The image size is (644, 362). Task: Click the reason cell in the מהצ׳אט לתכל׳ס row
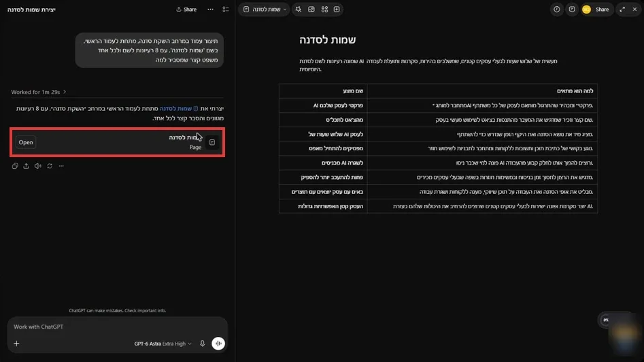[482, 120]
